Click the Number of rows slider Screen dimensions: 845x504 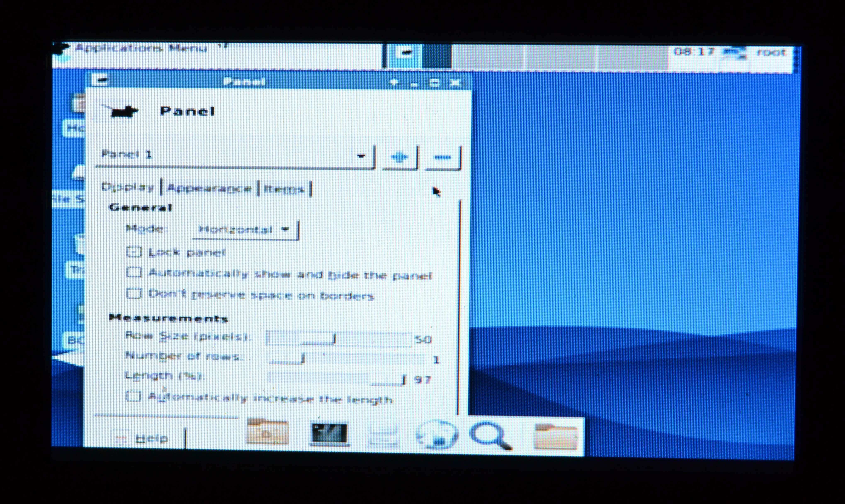point(347,359)
